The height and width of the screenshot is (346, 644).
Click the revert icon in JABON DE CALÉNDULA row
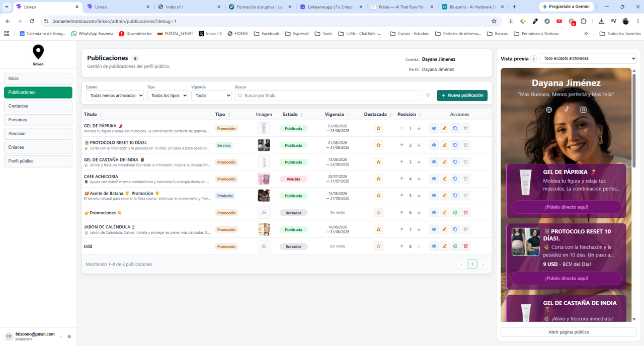coord(455,229)
